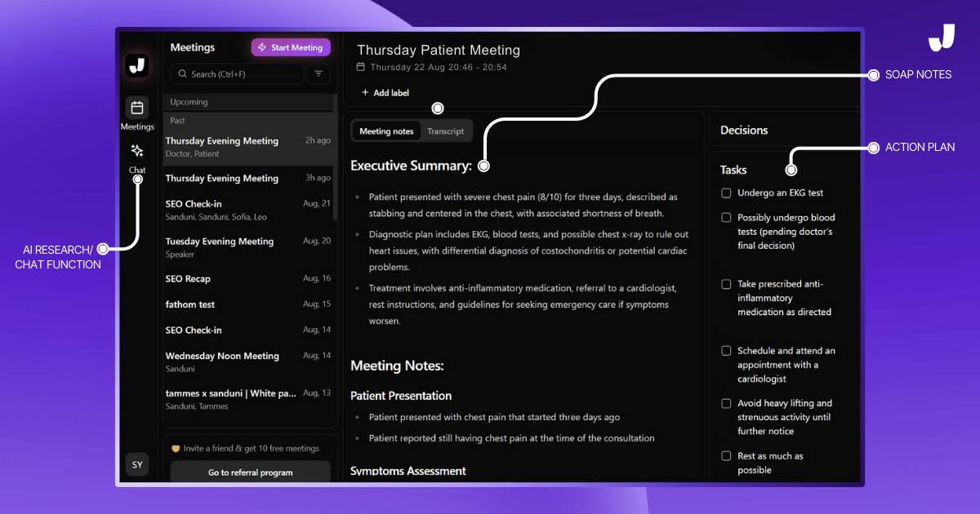Click the gift icon in the referral invite
This screenshot has width=980, height=514.
coord(176,449)
